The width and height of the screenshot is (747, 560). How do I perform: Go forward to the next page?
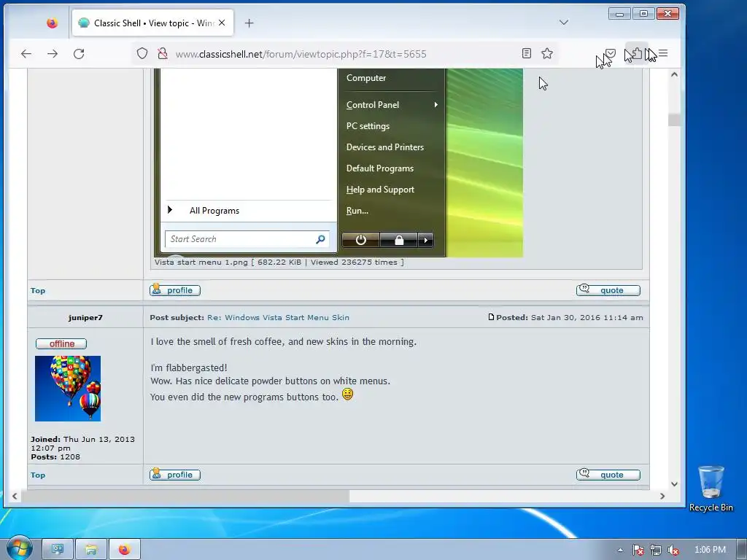coord(53,54)
